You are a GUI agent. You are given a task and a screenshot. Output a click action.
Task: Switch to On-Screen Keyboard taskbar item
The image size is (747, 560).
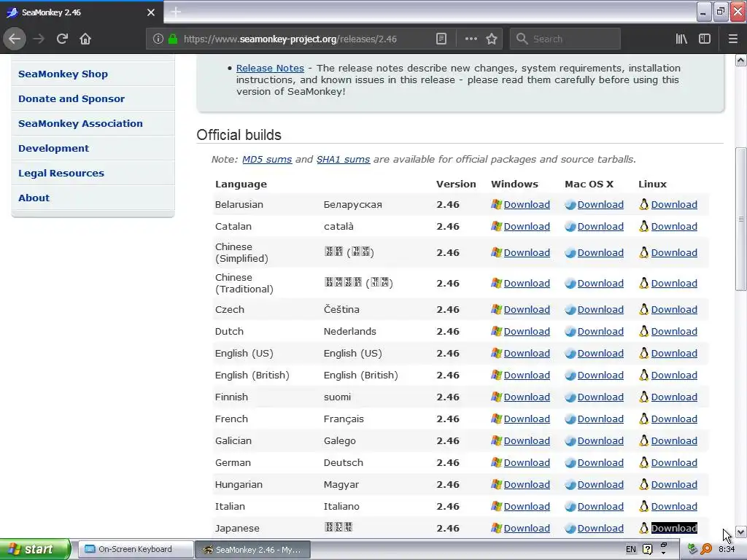[135, 549]
